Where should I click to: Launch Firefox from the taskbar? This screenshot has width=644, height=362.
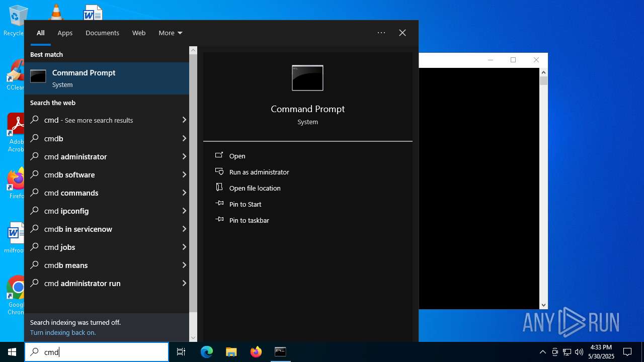pos(256,352)
